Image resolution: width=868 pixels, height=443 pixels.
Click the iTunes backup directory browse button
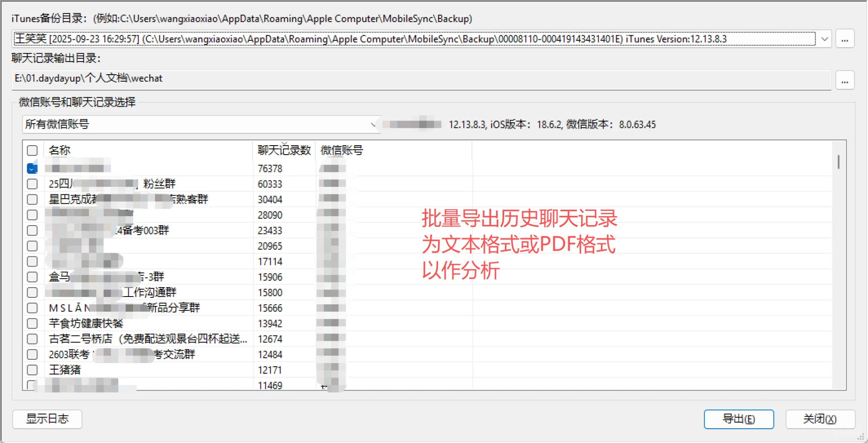[845, 39]
